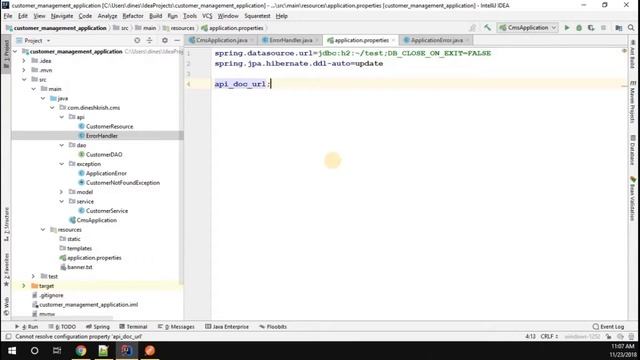The image size is (640, 360).
Task: Collapse all icon in Project panel
Action: pyautogui.click(x=149, y=40)
